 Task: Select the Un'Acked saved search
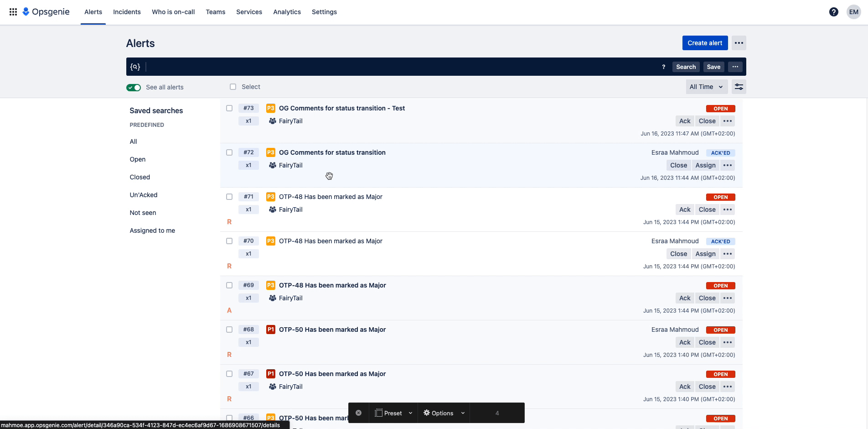pyautogui.click(x=144, y=195)
